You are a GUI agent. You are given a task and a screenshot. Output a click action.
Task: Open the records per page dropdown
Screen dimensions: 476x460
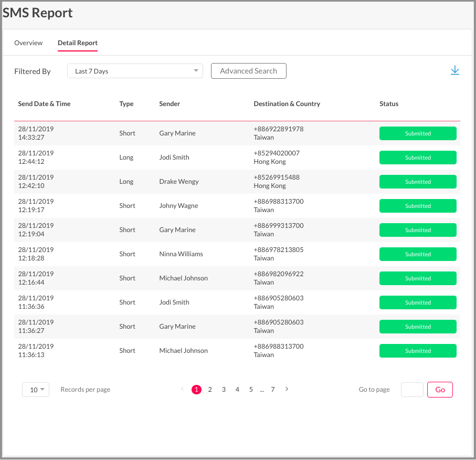(x=36, y=390)
